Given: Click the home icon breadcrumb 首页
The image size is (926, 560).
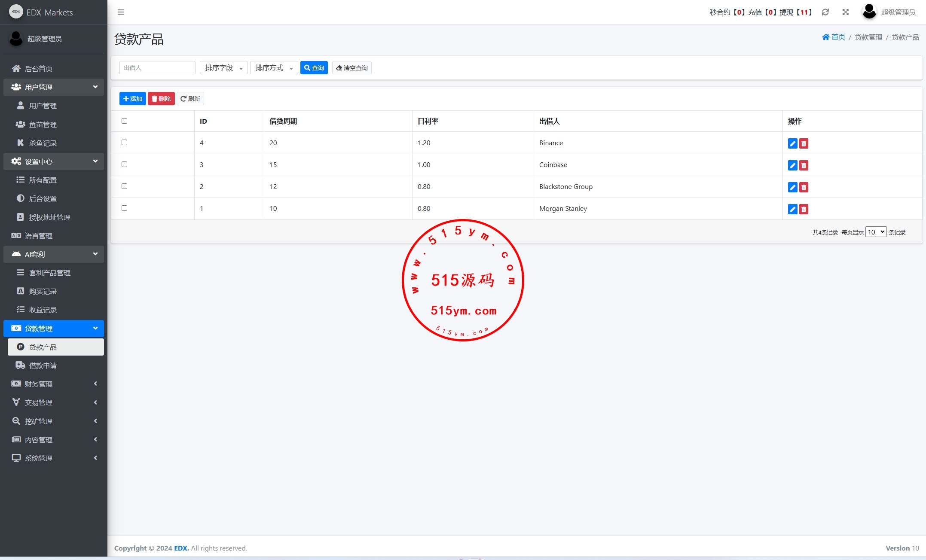Looking at the screenshot, I should [x=834, y=37].
